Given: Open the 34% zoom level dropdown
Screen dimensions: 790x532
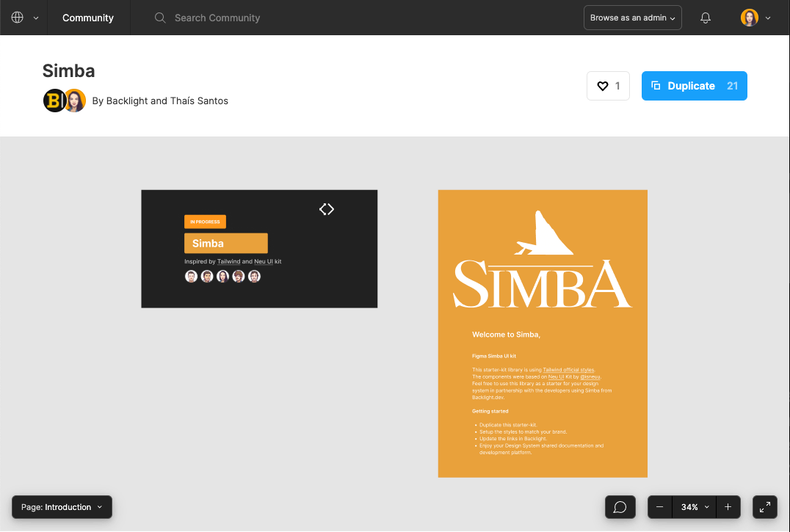Looking at the screenshot, I should [x=694, y=507].
